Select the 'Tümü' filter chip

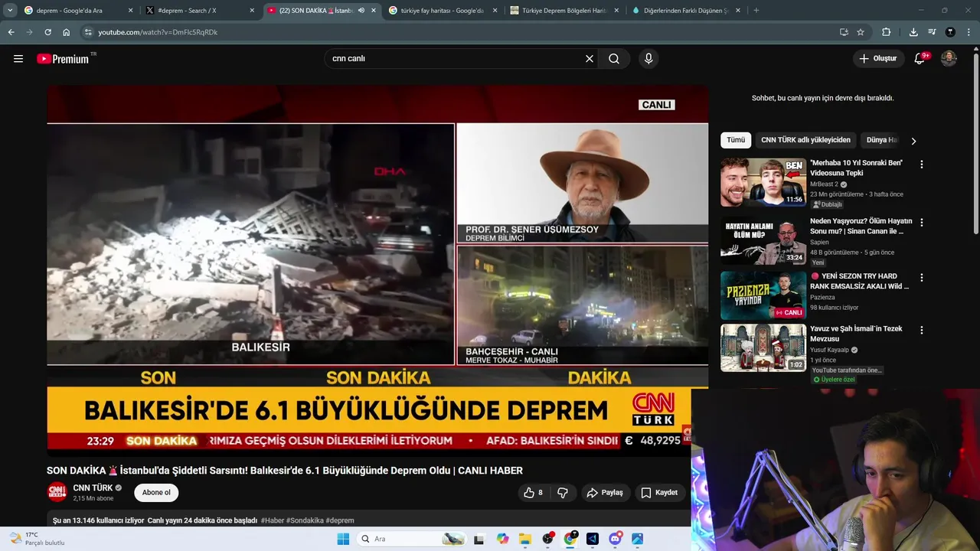736,140
